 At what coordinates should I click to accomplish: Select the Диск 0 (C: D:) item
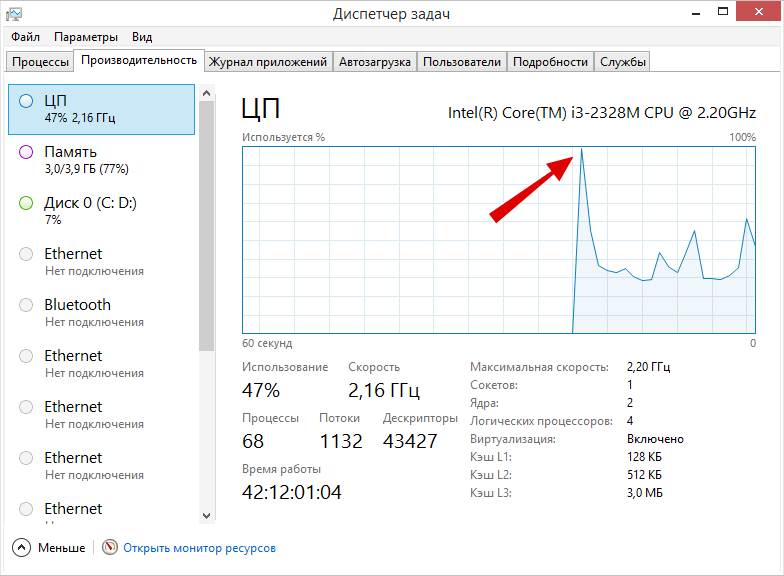point(102,211)
